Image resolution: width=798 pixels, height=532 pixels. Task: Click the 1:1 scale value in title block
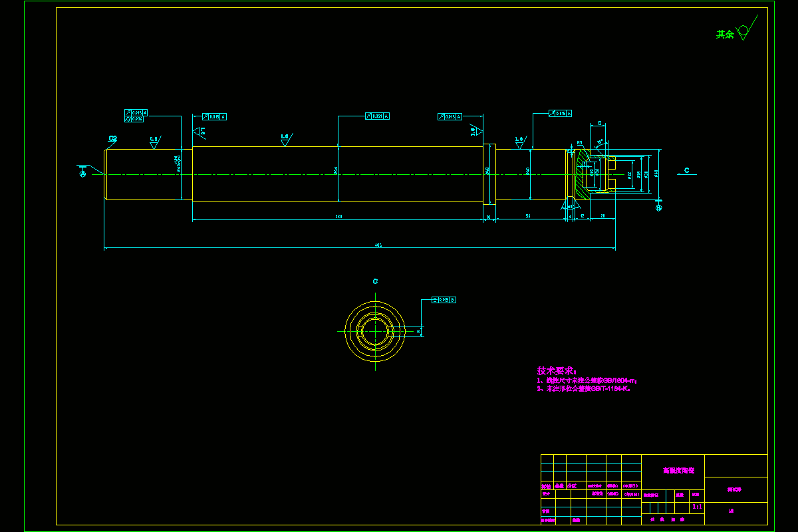point(697,507)
